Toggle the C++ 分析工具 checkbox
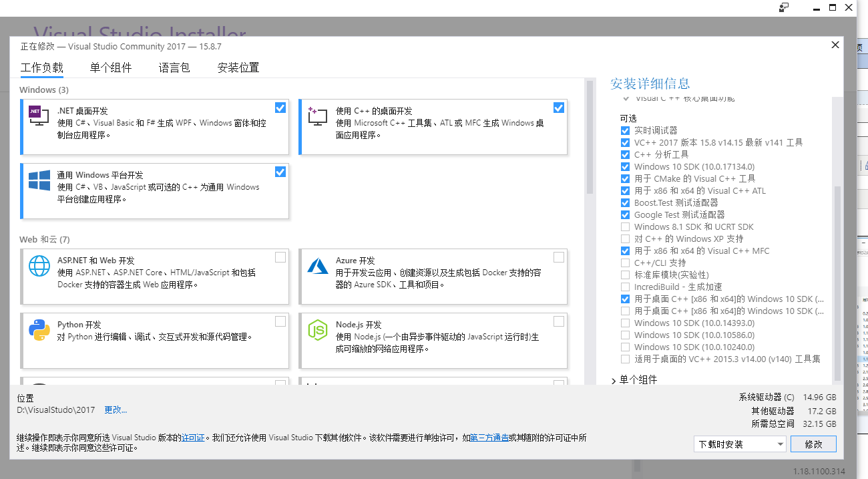 coord(625,154)
